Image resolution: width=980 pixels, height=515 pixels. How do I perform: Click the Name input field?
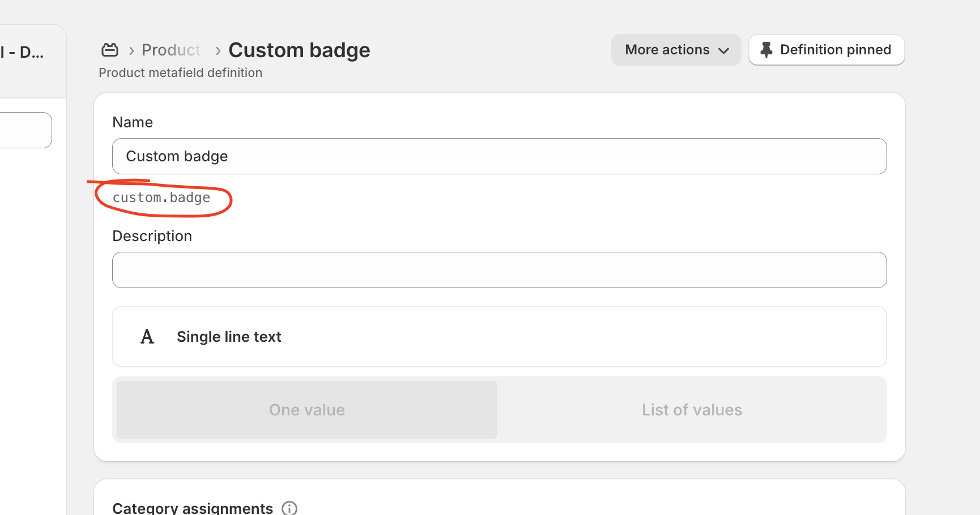pos(500,156)
